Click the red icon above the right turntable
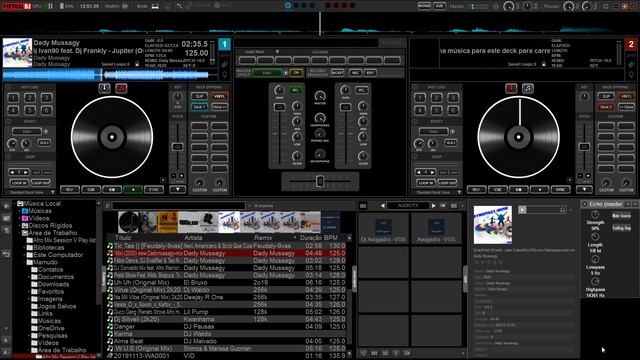The height and width of the screenshot is (360, 640). click(511, 88)
